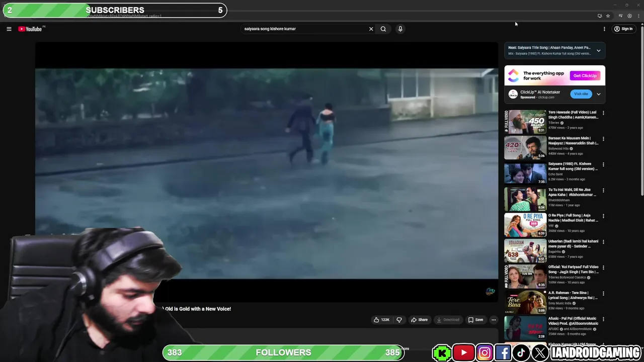Like the video with 123K likes

point(381,320)
